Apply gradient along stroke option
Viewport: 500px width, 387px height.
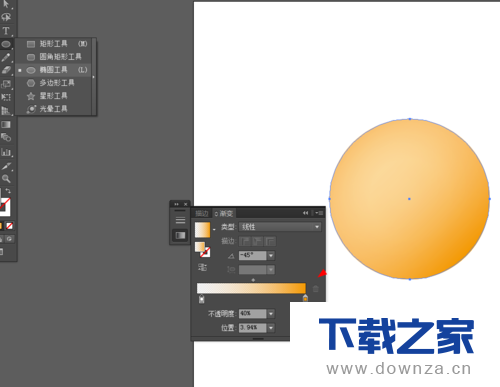pos(258,241)
